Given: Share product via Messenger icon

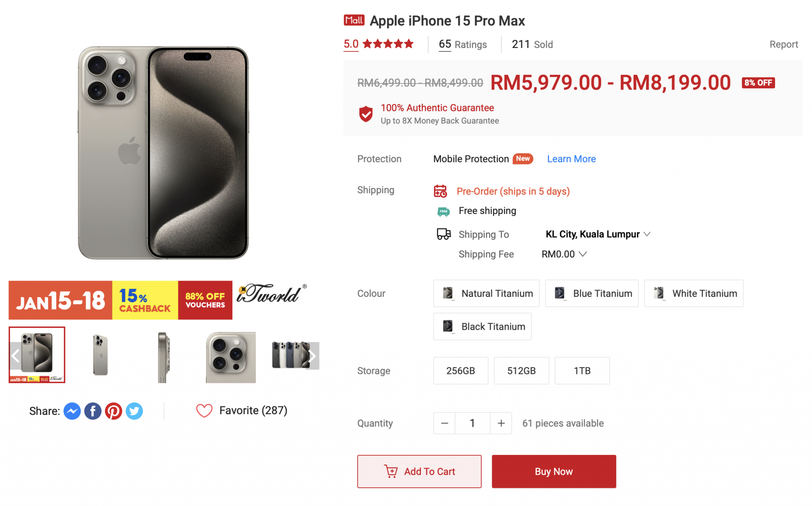Looking at the screenshot, I should [x=72, y=411].
